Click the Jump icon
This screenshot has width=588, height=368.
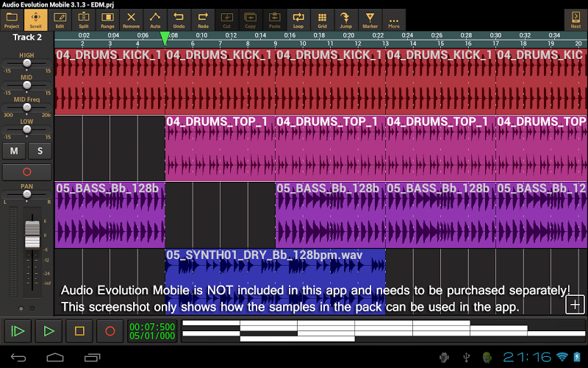coord(345,19)
